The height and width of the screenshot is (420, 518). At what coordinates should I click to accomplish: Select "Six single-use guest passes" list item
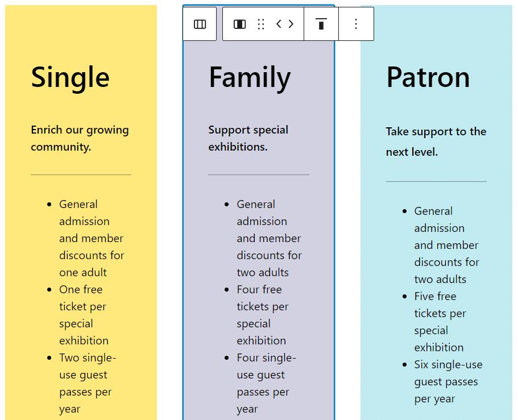point(447,381)
